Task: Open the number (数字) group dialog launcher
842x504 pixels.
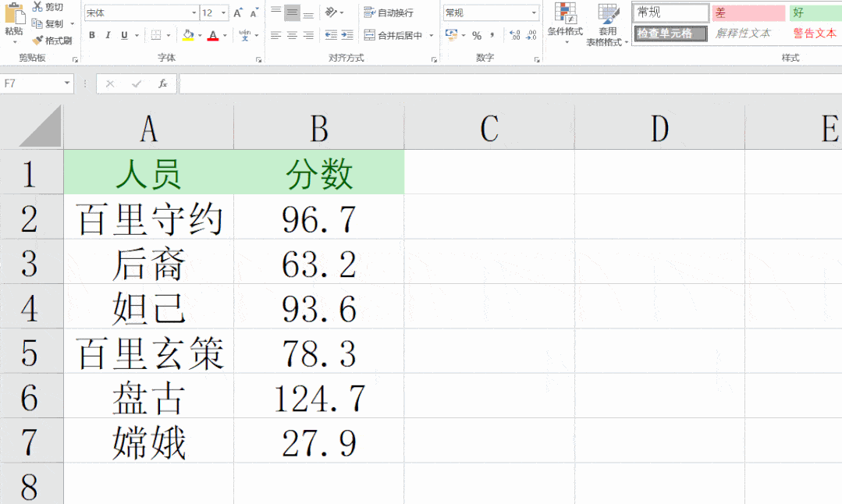Action: click(536, 59)
